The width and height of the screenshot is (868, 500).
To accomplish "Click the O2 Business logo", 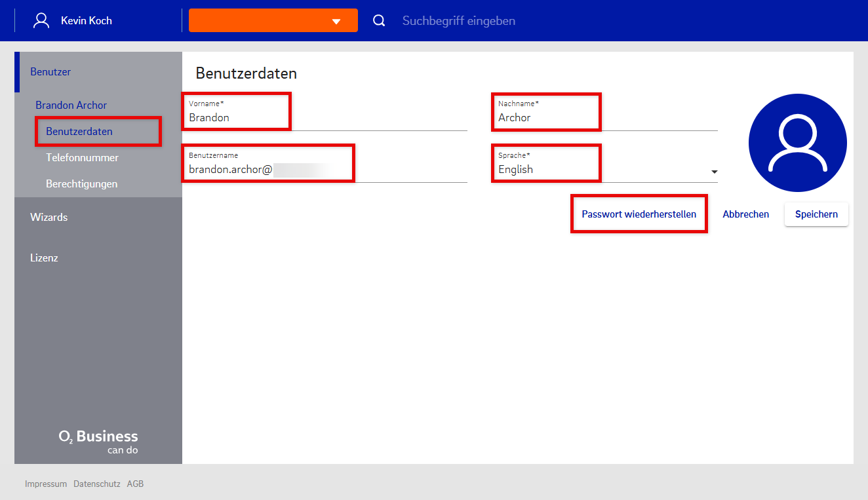I will pyautogui.click(x=98, y=442).
